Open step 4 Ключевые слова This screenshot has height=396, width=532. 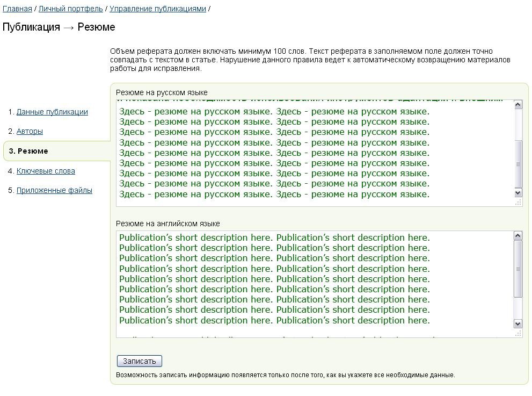pos(46,171)
